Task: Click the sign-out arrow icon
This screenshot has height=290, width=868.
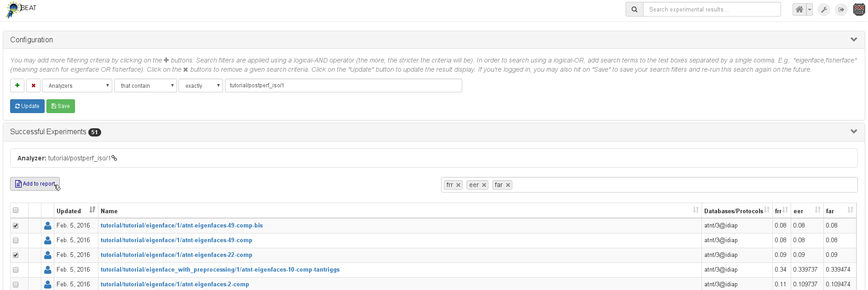Action: [841, 9]
